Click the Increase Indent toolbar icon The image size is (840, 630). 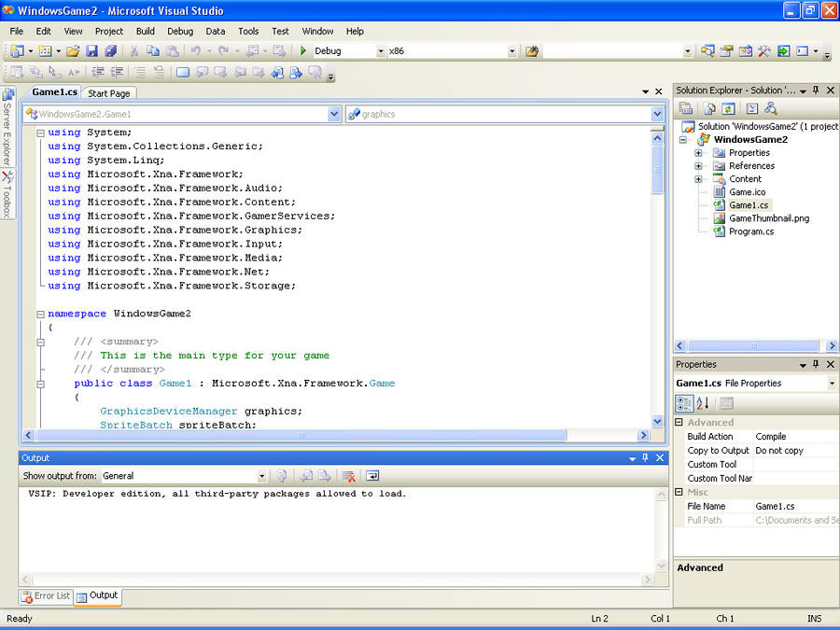(x=117, y=72)
